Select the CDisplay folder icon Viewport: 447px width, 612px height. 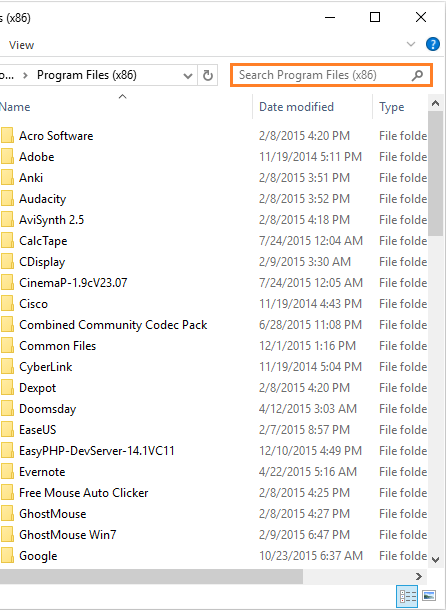[7, 262]
